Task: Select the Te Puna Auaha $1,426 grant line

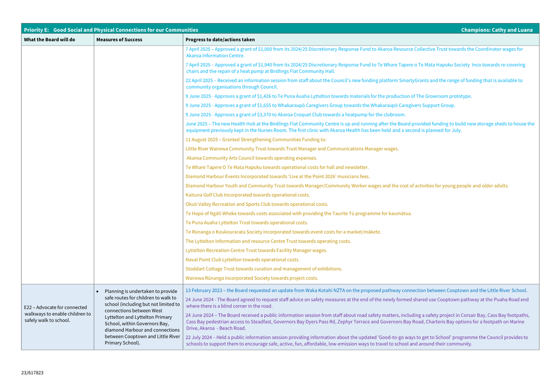Action: pyautogui.click(x=329, y=96)
